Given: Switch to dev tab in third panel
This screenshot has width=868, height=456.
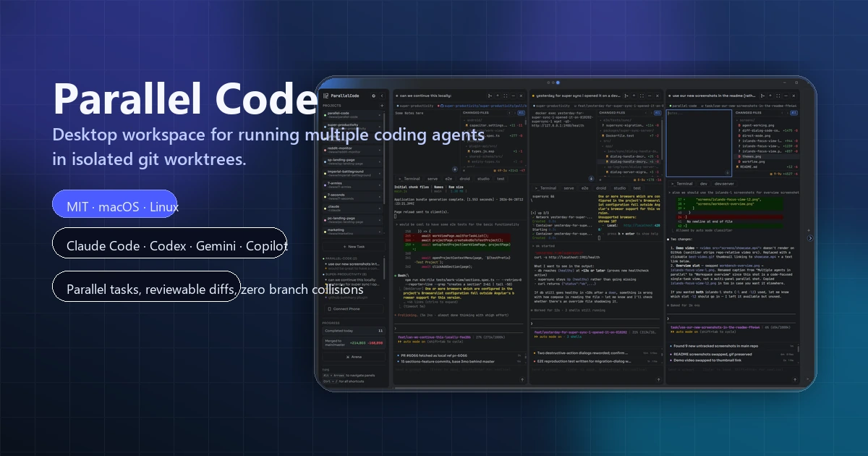Looking at the screenshot, I should point(704,184).
